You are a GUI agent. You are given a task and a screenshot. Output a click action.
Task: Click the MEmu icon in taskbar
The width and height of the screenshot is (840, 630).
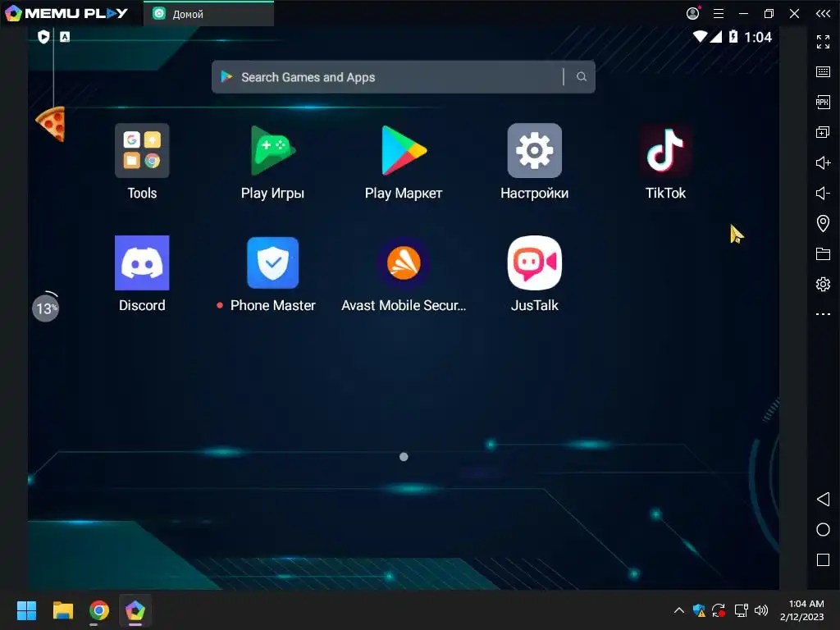[135, 610]
